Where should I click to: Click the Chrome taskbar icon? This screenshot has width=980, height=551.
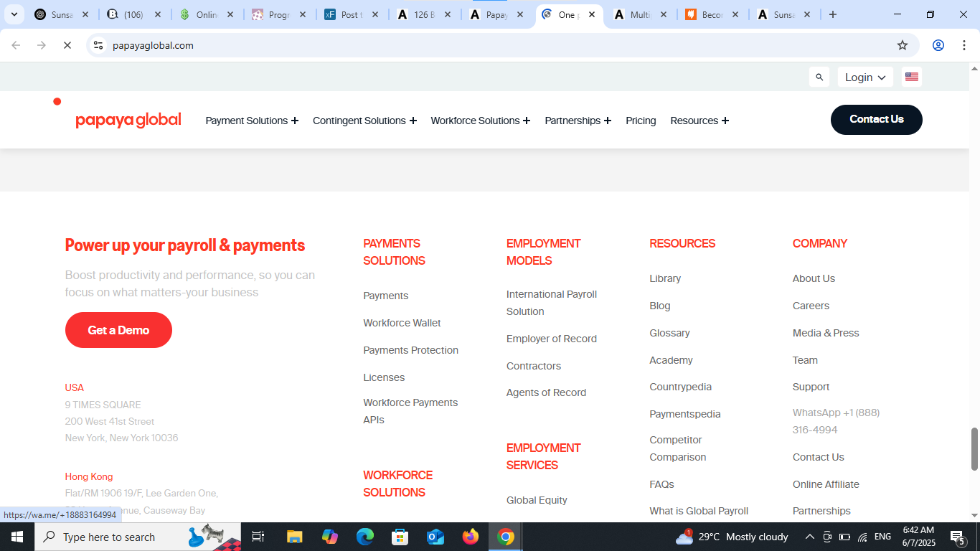[x=506, y=537]
